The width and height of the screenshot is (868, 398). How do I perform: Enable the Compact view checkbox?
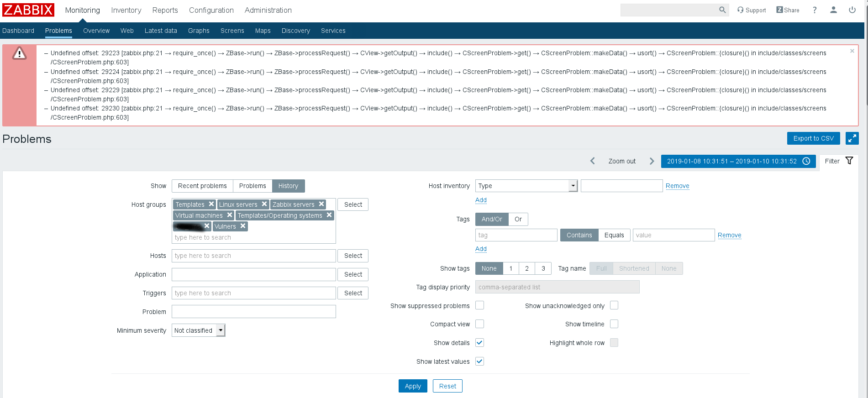[479, 324]
